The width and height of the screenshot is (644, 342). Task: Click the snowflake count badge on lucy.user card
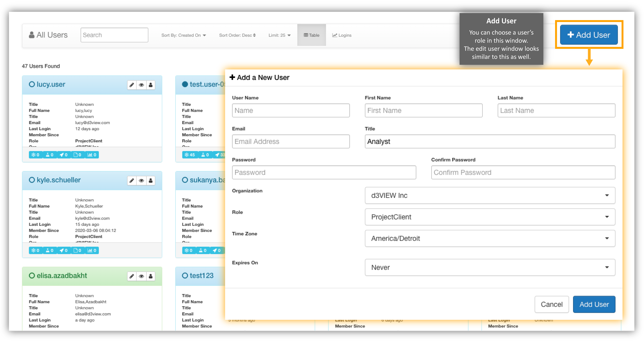[x=36, y=155]
